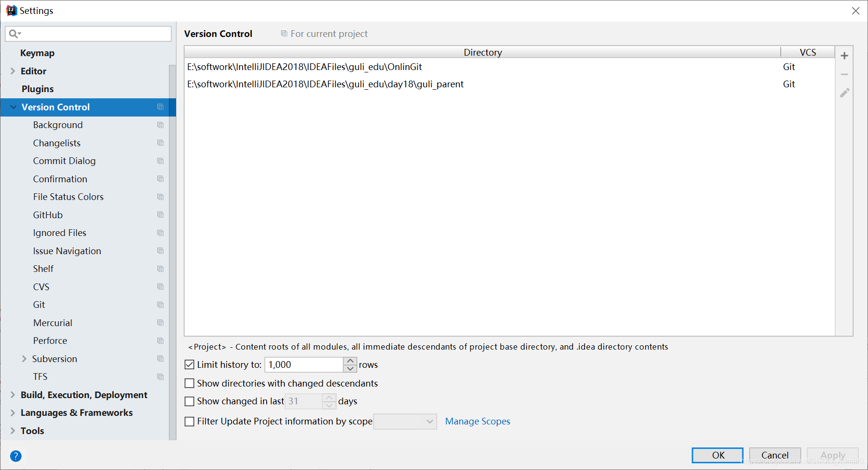Click the project-level icon beside Subversion
Screen dimensions: 868x470
[x=161, y=359]
